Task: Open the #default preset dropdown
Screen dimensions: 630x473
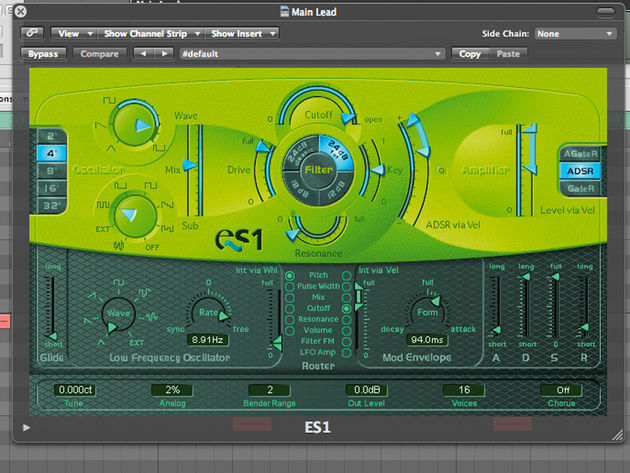Action: [x=312, y=54]
